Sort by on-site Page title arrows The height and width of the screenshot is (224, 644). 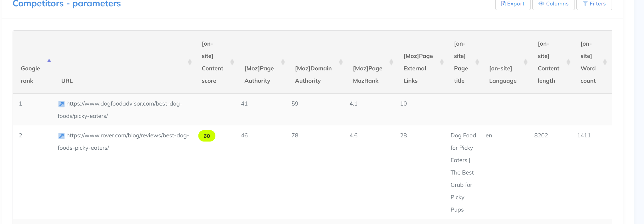(477, 62)
